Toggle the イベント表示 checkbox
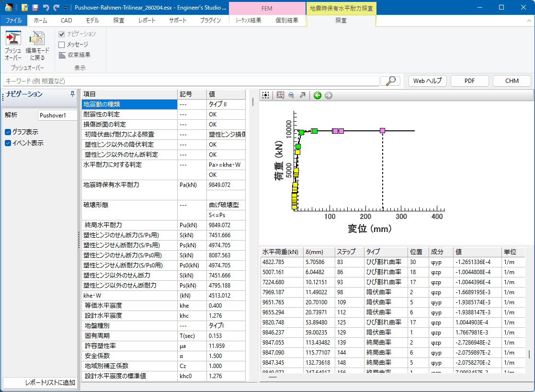The height and width of the screenshot is (392, 535). pyautogui.click(x=8, y=143)
